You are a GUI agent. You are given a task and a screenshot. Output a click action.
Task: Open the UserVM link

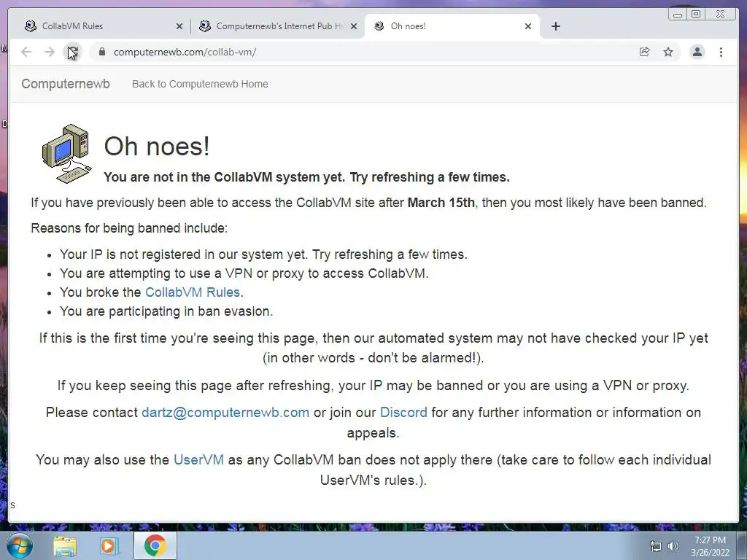pyautogui.click(x=198, y=459)
